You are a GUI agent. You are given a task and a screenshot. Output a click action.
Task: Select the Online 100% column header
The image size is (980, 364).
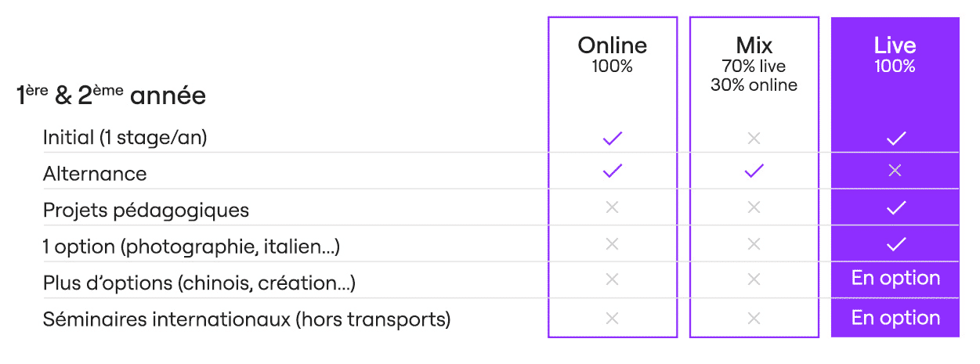point(613,55)
